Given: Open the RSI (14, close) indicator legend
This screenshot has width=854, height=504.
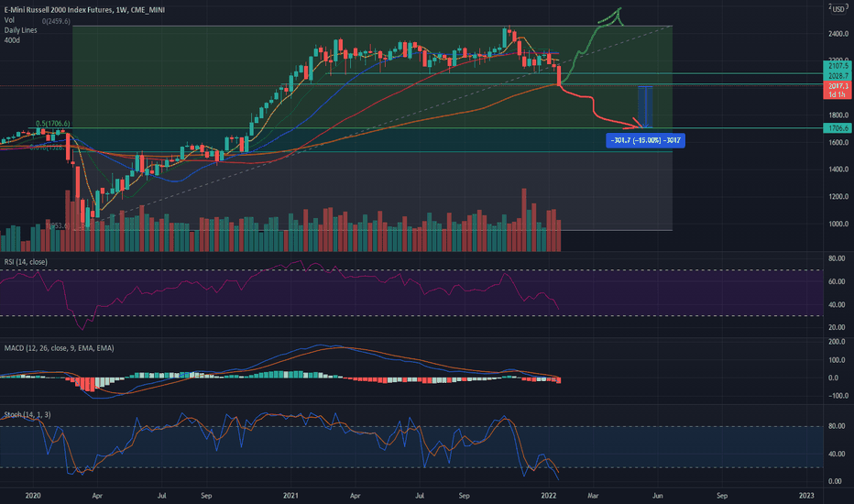Looking at the screenshot, I should [x=26, y=262].
